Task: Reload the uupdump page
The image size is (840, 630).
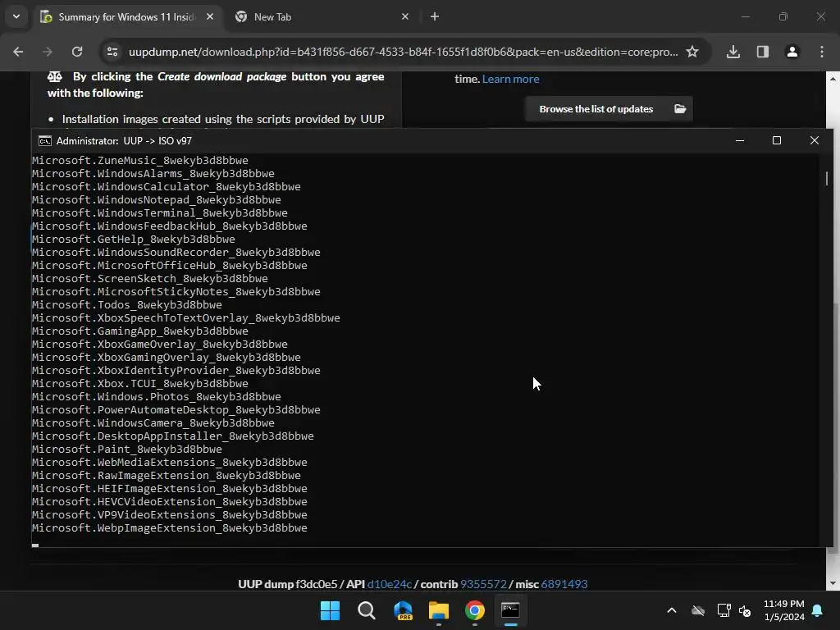Action: (77, 52)
